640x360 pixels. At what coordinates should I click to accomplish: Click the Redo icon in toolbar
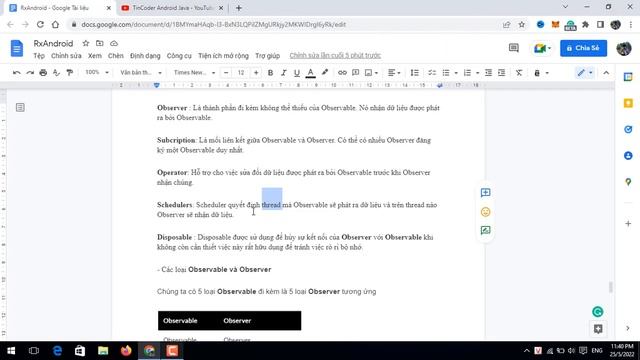(30, 73)
